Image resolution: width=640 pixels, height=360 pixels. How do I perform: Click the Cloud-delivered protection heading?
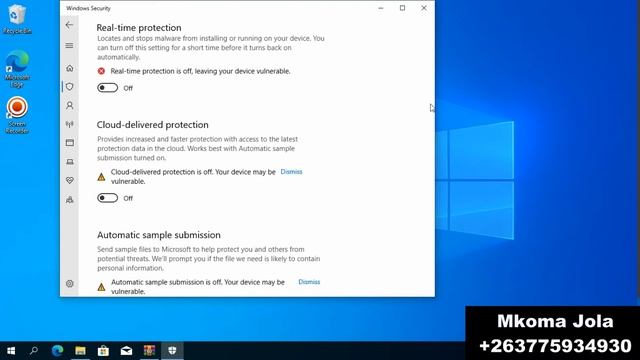click(153, 125)
